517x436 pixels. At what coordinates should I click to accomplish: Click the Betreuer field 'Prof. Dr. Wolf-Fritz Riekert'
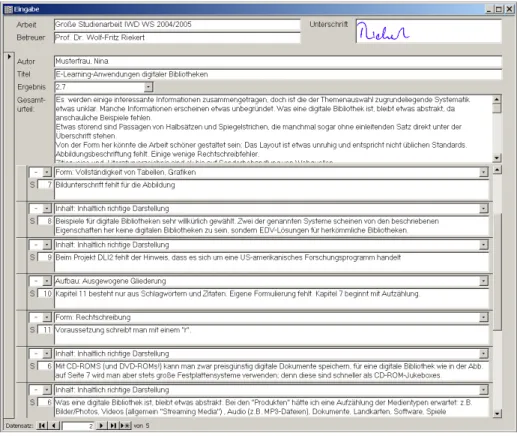point(177,38)
